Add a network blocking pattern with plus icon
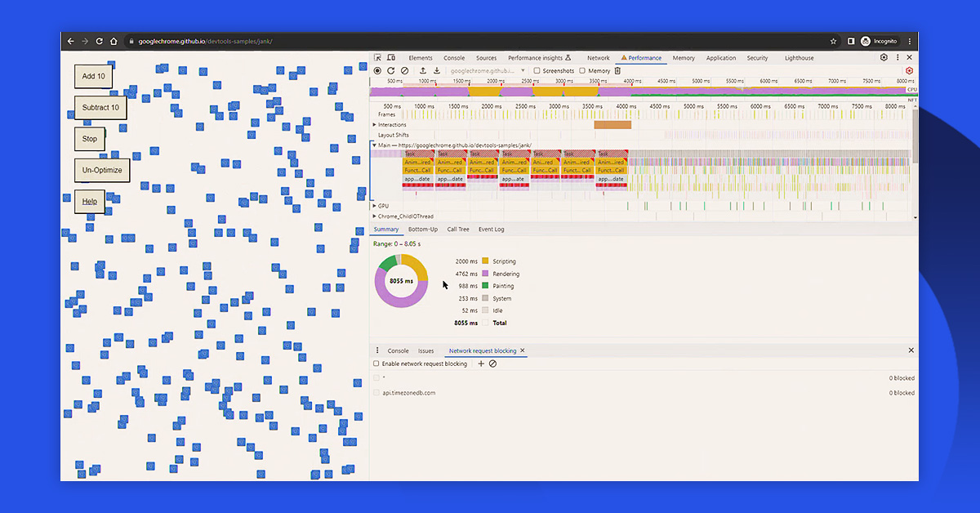Viewport: 980px width, 513px height. coord(481,364)
